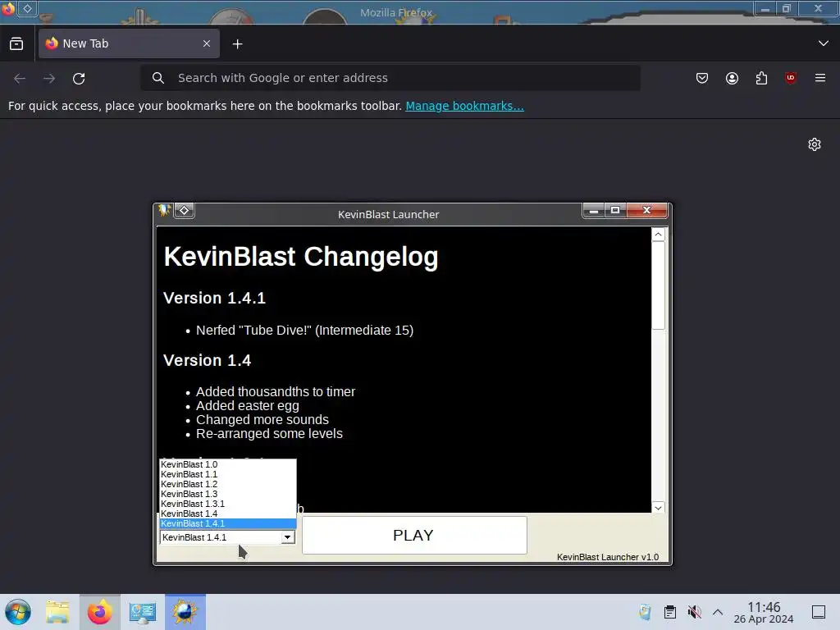Open a new tab with plus button

(x=237, y=44)
